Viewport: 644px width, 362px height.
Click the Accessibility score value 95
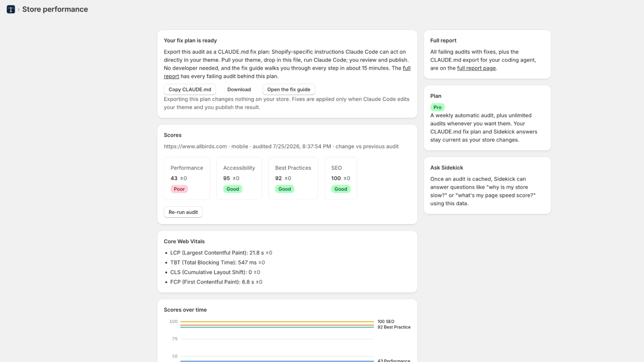click(227, 178)
